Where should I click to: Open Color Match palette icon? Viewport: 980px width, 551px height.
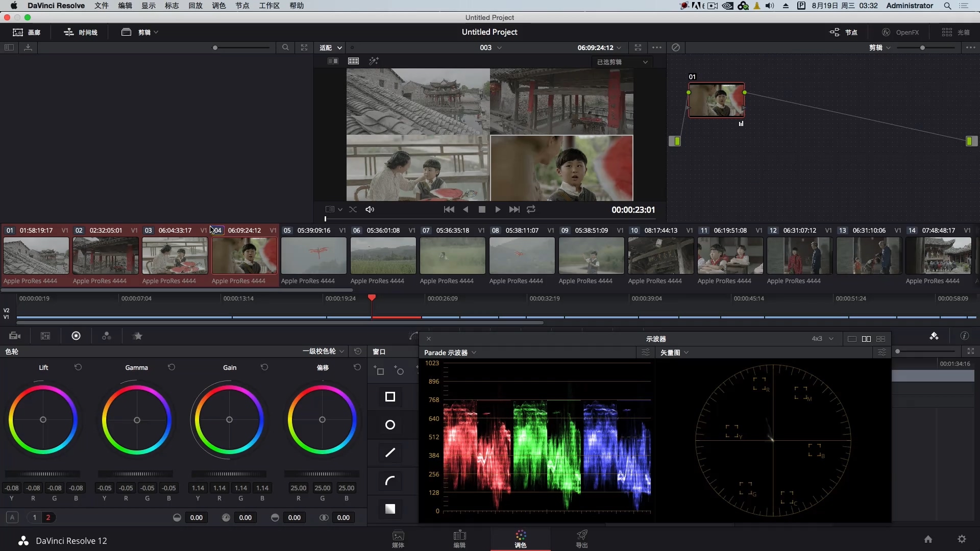point(45,336)
